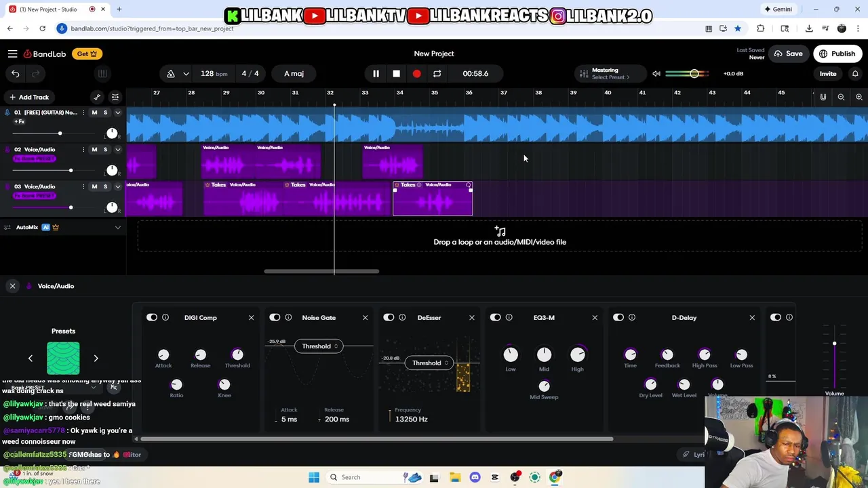The height and width of the screenshot is (488, 868).
Task: Pause playback
Action: click(376, 73)
